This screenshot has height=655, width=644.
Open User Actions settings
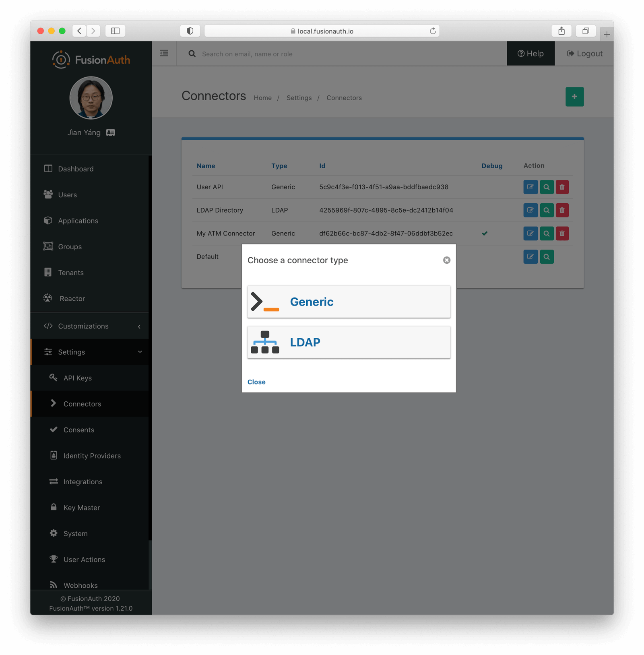90,560
